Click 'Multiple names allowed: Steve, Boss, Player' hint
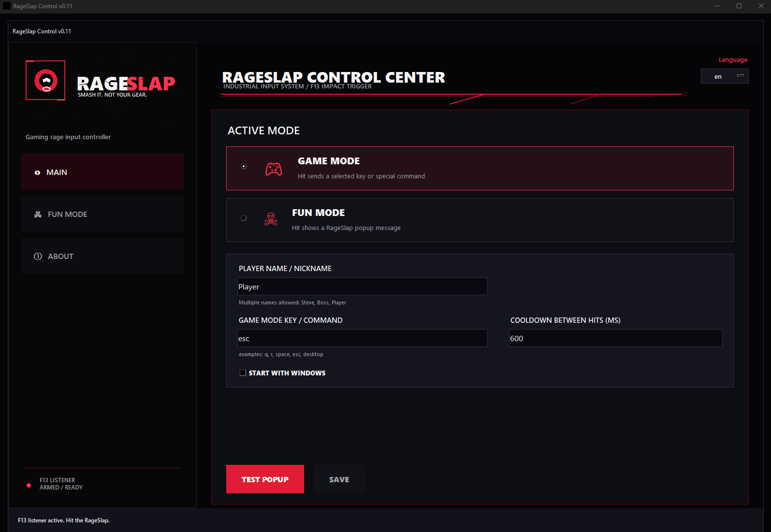Image resolution: width=771 pixels, height=532 pixels. [292, 303]
